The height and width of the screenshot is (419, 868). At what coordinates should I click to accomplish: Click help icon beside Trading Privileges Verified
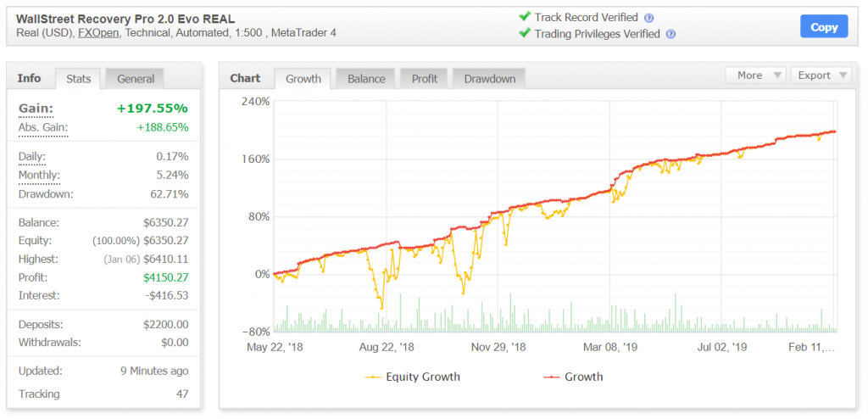(x=670, y=35)
